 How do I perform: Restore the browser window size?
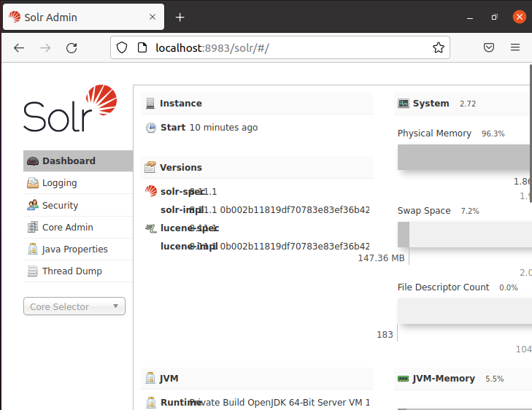pyautogui.click(x=495, y=17)
